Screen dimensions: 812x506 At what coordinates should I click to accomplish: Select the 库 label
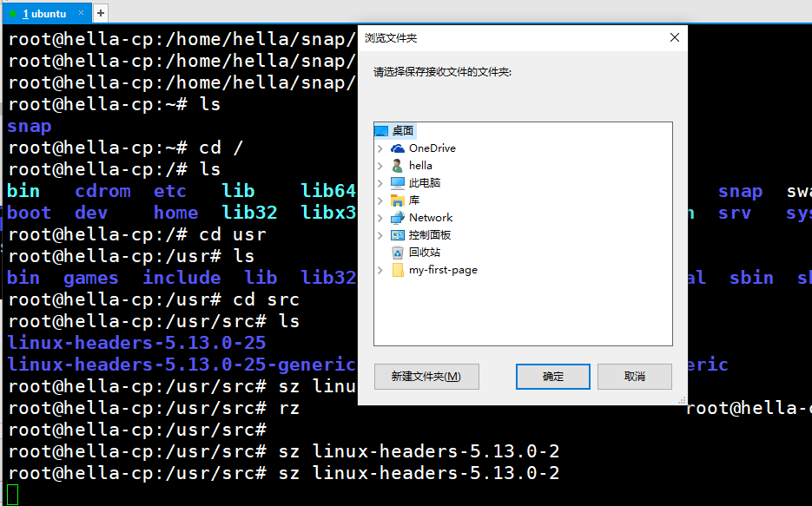tap(414, 200)
